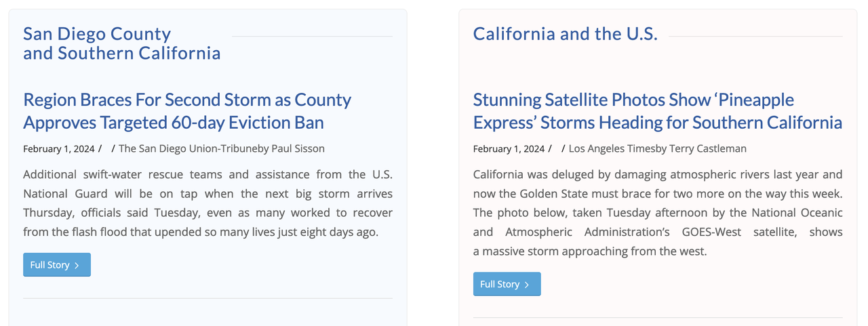Image resolution: width=868 pixels, height=326 pixels.
Task: Open the 'Stunning Satellite Photos' Pineapple Express headline
Action: 658,111
